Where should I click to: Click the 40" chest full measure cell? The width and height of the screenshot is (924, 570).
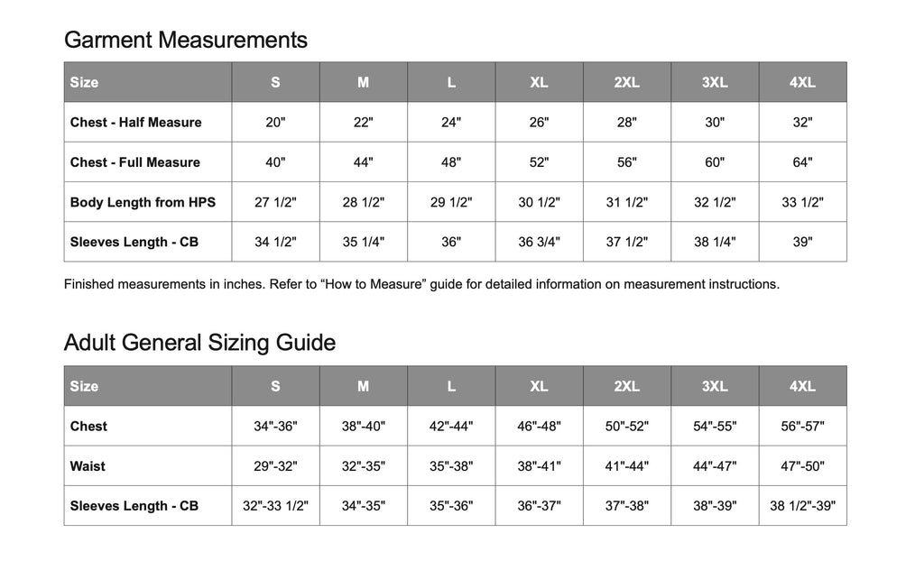coord(275,162)
